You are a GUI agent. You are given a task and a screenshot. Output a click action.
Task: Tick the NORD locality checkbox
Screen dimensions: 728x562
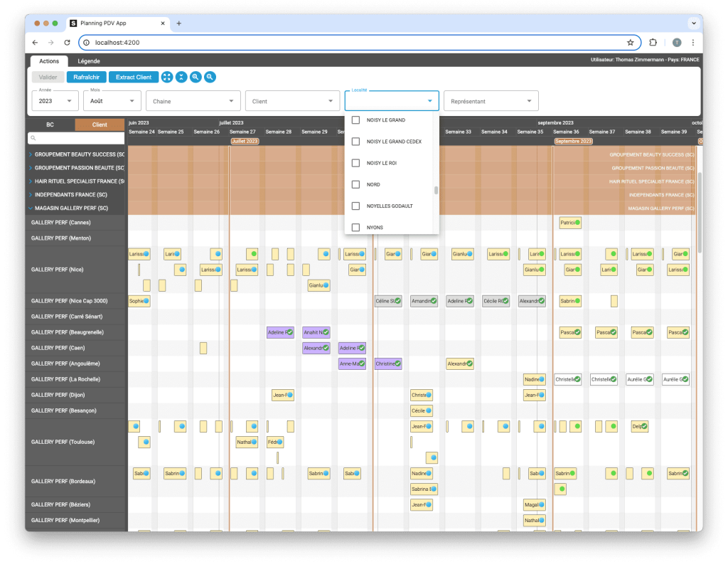pyautogui.click(x=356, y=184)
